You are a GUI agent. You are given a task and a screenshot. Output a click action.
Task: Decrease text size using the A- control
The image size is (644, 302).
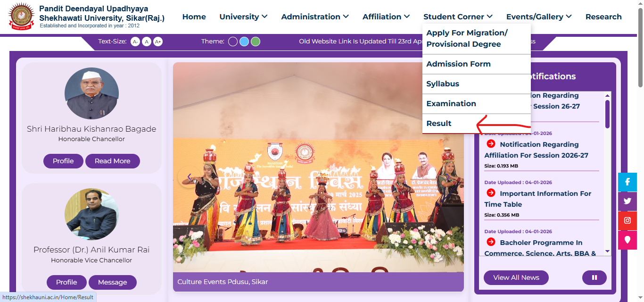pos(135,42)
